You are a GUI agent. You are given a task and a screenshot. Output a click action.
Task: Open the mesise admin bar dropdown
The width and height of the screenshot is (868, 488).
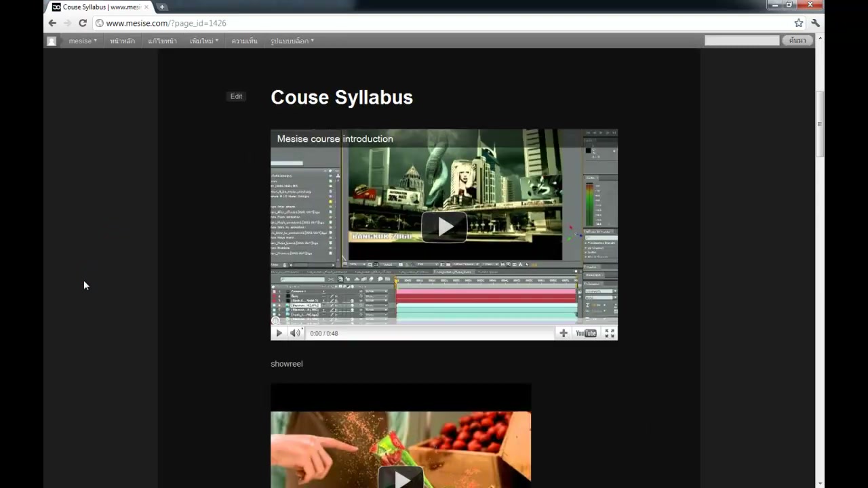click(83, 41)
